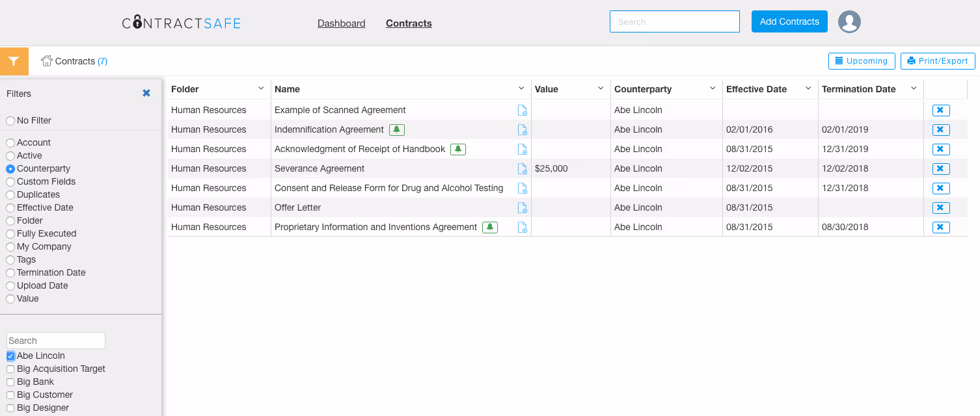Image resolution: width=980 pixels, height=416 pixels.
Task: Click the document icon on the Offer Letter row
Action: click(523, 207)
